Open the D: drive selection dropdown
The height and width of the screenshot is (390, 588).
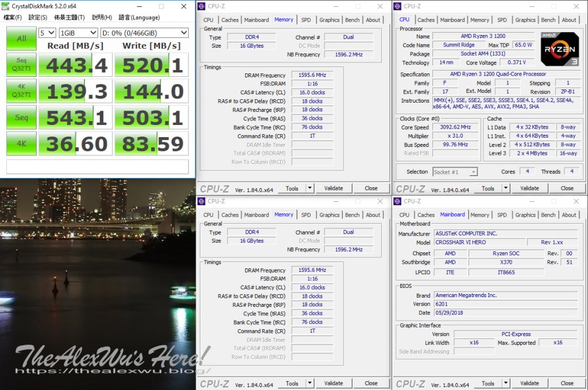coord(144,33)
